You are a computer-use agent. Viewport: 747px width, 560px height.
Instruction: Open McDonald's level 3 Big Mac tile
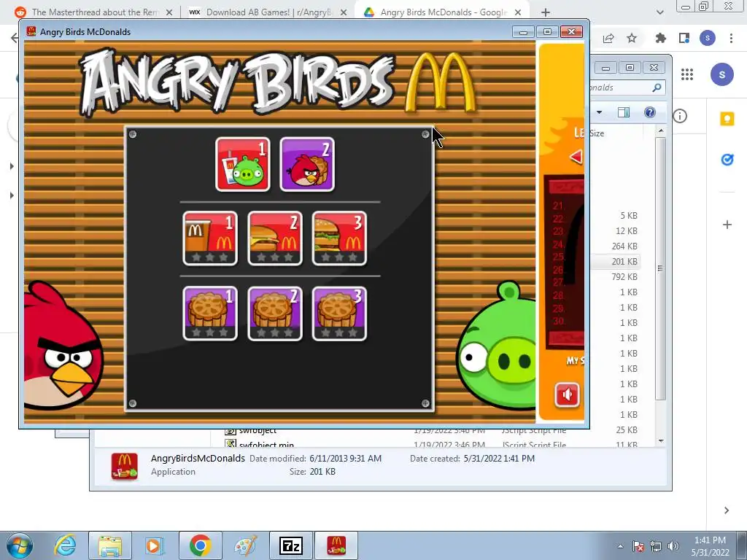coord(339,238)
